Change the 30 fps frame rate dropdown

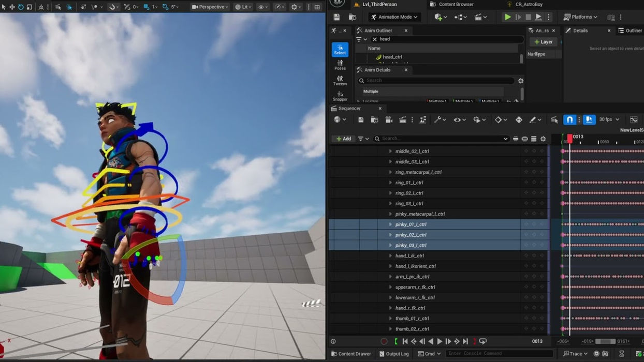point(609,120)
